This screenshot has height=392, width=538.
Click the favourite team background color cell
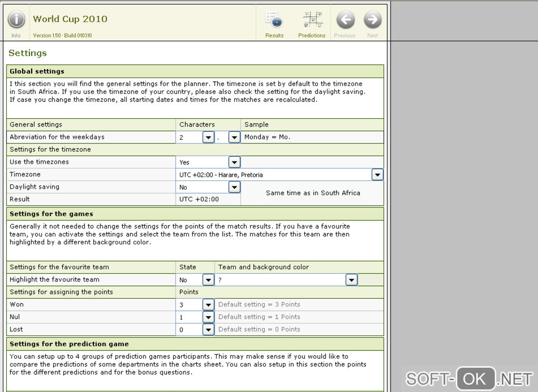(371, 280)
